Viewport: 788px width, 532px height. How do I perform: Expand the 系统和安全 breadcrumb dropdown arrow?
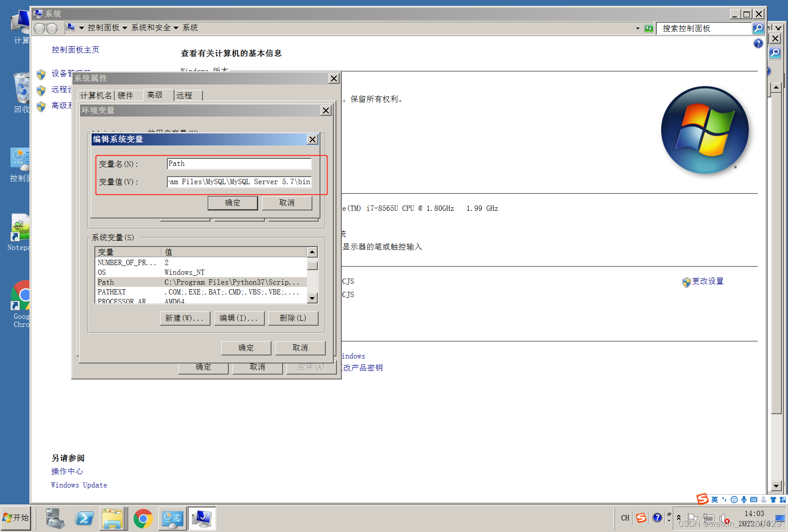pyautogui.click(x=176, y=28)
